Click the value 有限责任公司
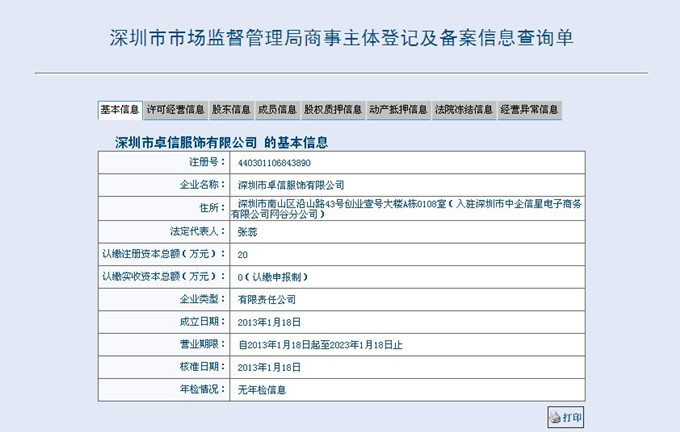680x432 pixels. click(267, 300)
